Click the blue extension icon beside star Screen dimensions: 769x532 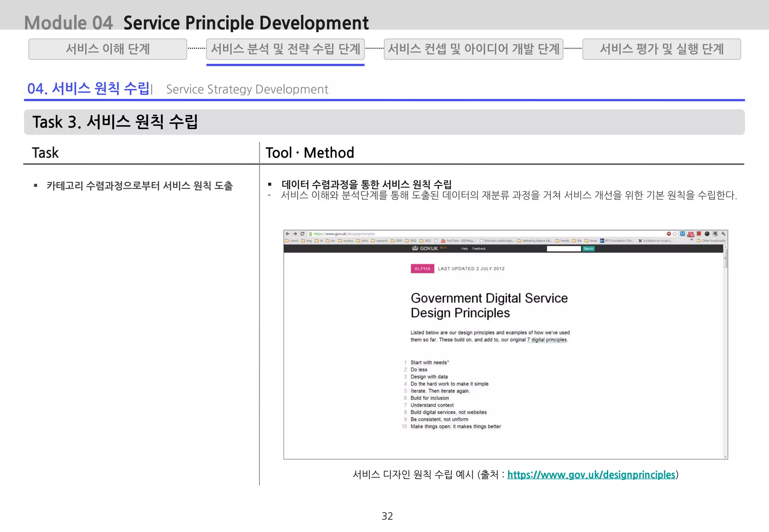click(x=683, y=234)
